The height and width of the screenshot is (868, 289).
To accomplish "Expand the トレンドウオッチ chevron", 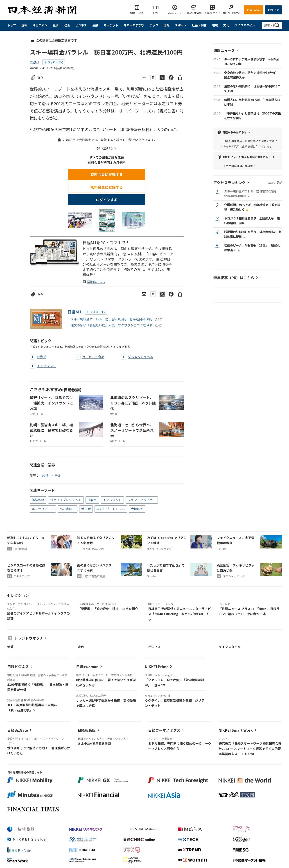I will (46, 638).
